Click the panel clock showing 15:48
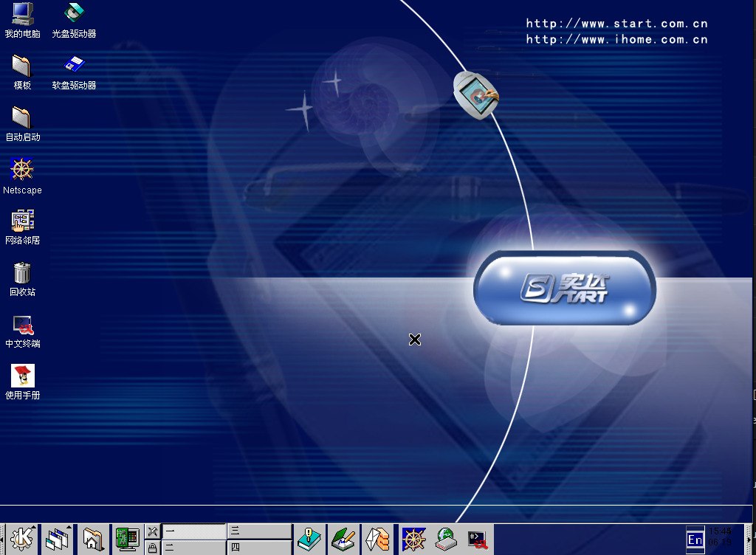 click(720, 537)
